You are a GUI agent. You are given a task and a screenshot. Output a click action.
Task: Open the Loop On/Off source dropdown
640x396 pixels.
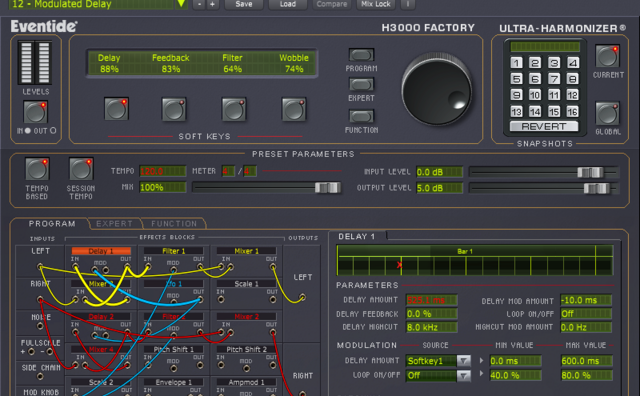(464, 376)
